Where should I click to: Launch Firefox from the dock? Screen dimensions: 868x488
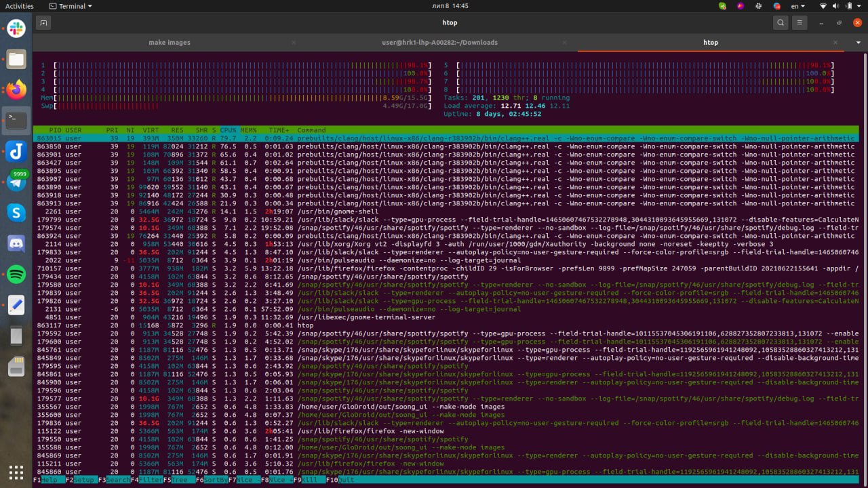[16, 89]
